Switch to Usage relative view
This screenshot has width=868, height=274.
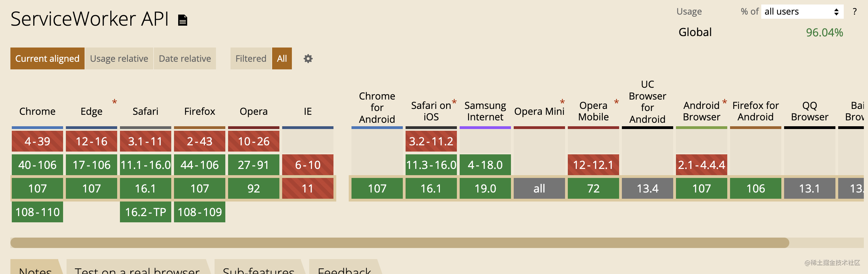pyautogui.click(x=119, y=59)
